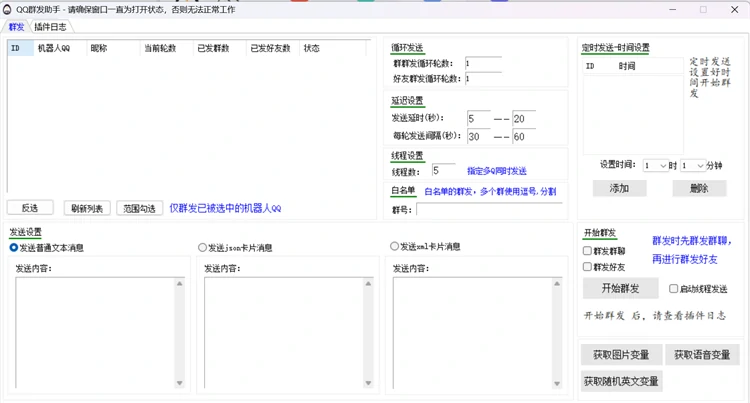Click the 当前轮数 column header
750x403 pixels.
coord(167,48)
